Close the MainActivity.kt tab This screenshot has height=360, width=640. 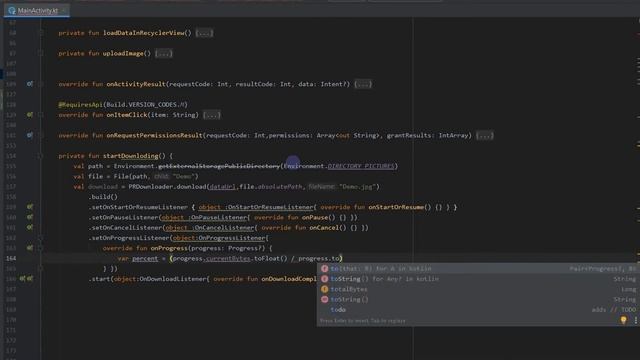(64, 11)
